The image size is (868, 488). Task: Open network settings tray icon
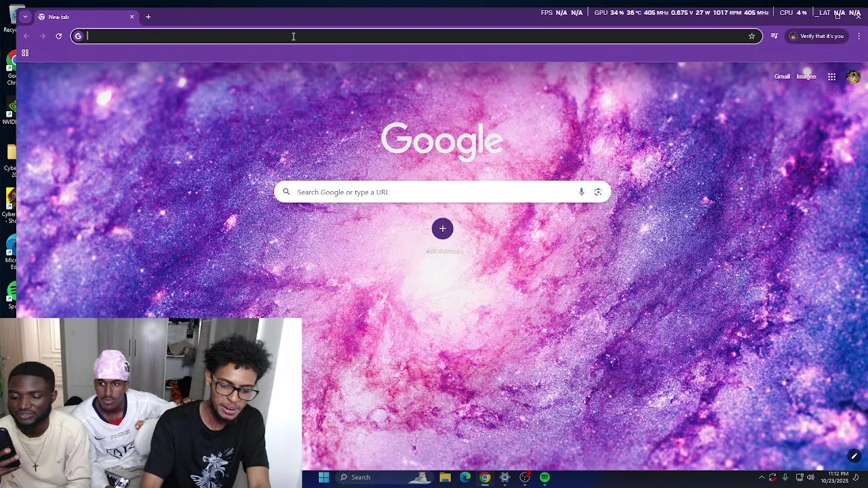point(799,477)
